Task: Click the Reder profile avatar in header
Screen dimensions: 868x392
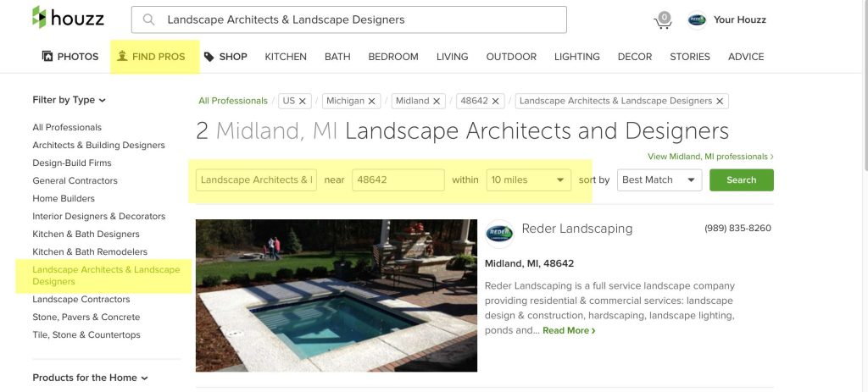Action: [697, 20]
